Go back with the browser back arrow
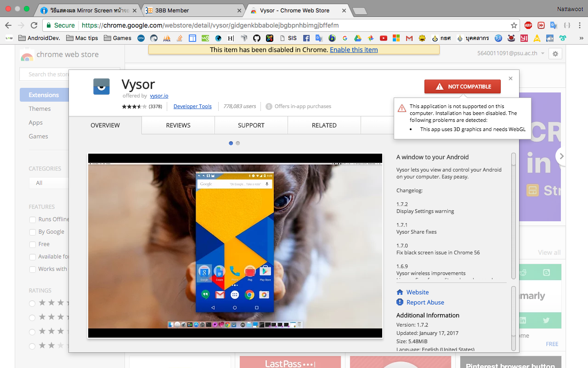The height and width of the screenshot is (368, 588). [x=8, y=25]
